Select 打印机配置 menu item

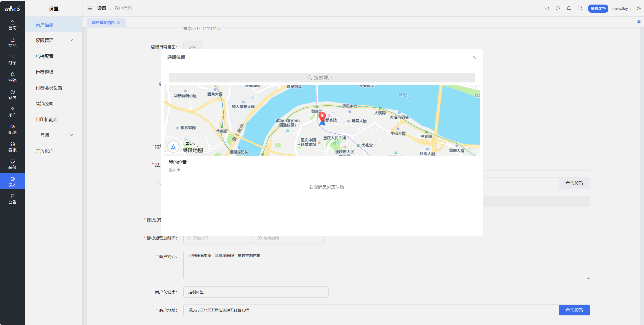tap(54, 119)
